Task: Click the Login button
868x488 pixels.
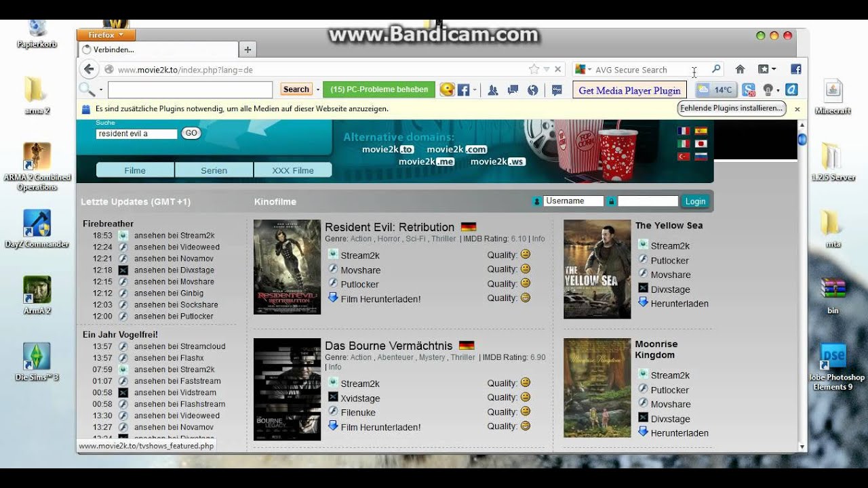Action: tap(695, 201)
